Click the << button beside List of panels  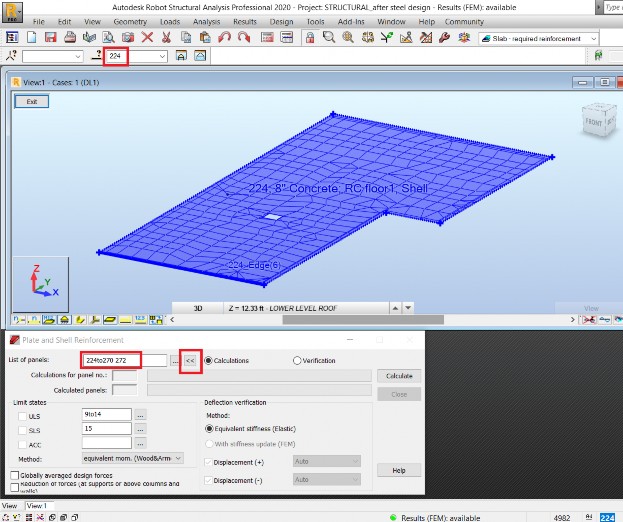(x=190, y=361)
